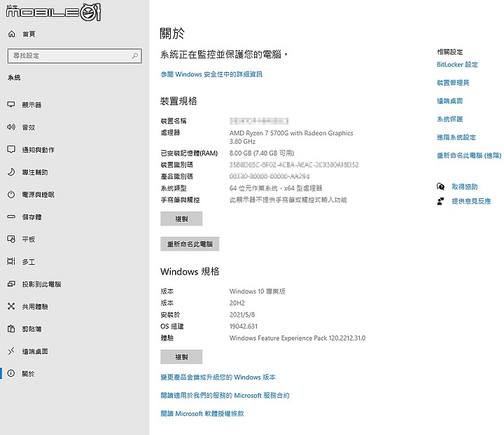This screenshot has width=504, height=435.
Task: Click the Shared experiences icon
Action: coord(11,306)
